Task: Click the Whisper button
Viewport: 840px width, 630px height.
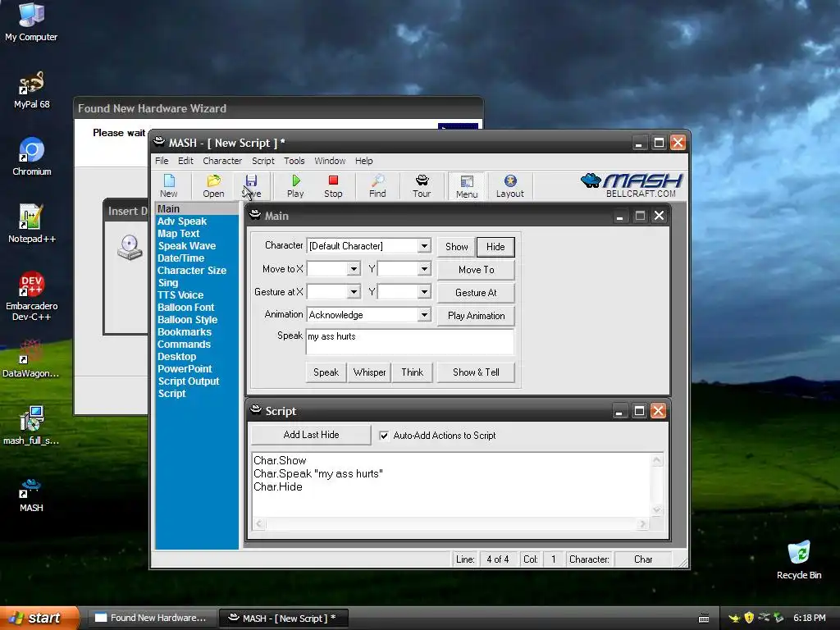Action: (x=369, y=372)
